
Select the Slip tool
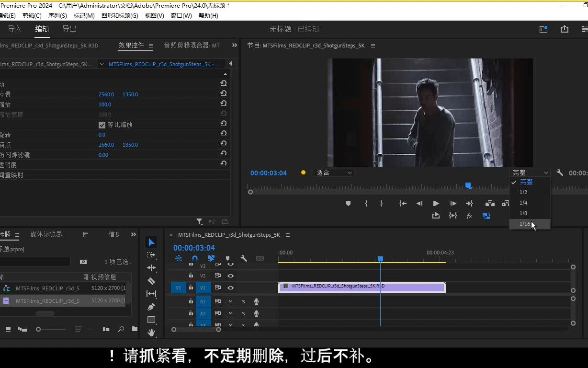[x=151, y=294]
